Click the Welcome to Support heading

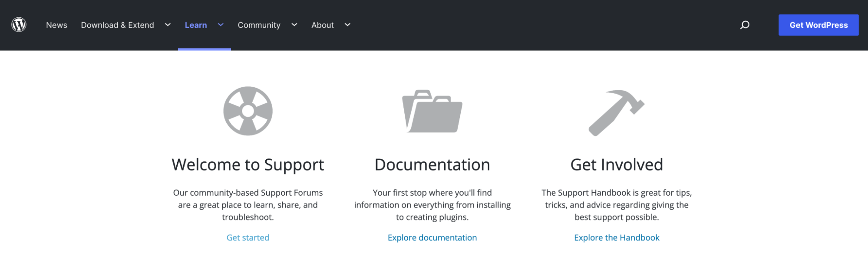point(248,165)
